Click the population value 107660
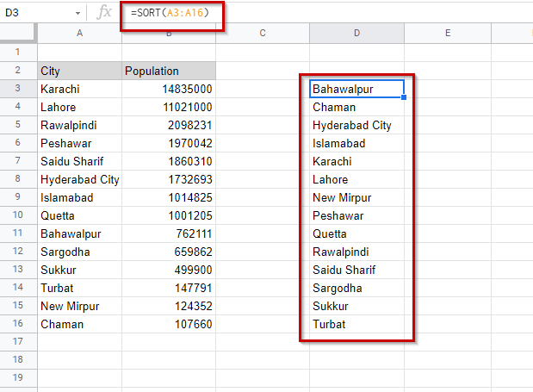533x392 pixels. [169, 324]
